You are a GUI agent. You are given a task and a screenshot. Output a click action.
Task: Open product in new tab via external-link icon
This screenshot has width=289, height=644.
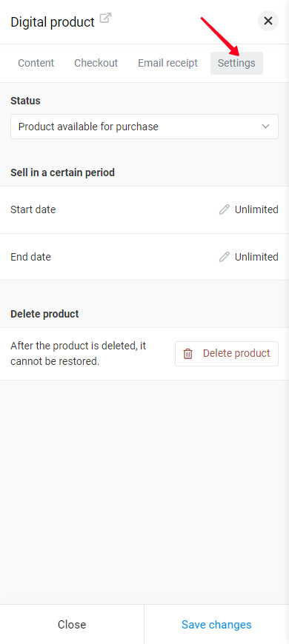tap(106, 19)
